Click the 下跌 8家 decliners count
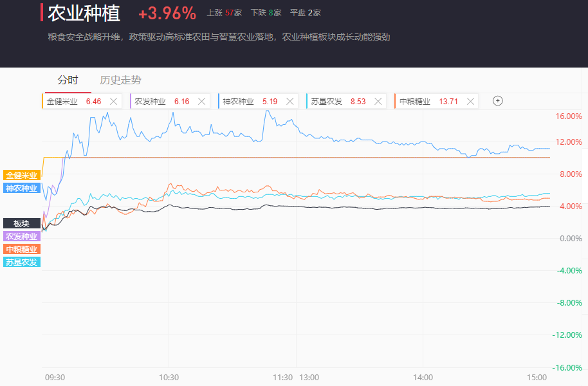 tap(266, 13)
